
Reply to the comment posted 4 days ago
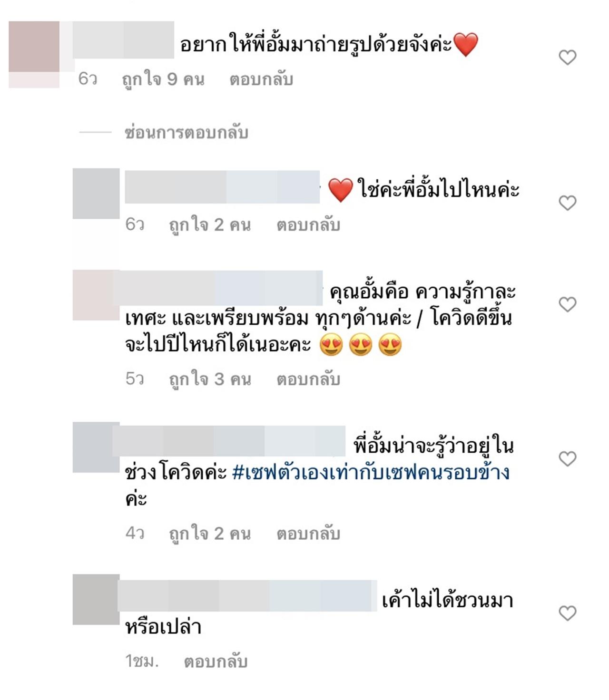[308, 534]
